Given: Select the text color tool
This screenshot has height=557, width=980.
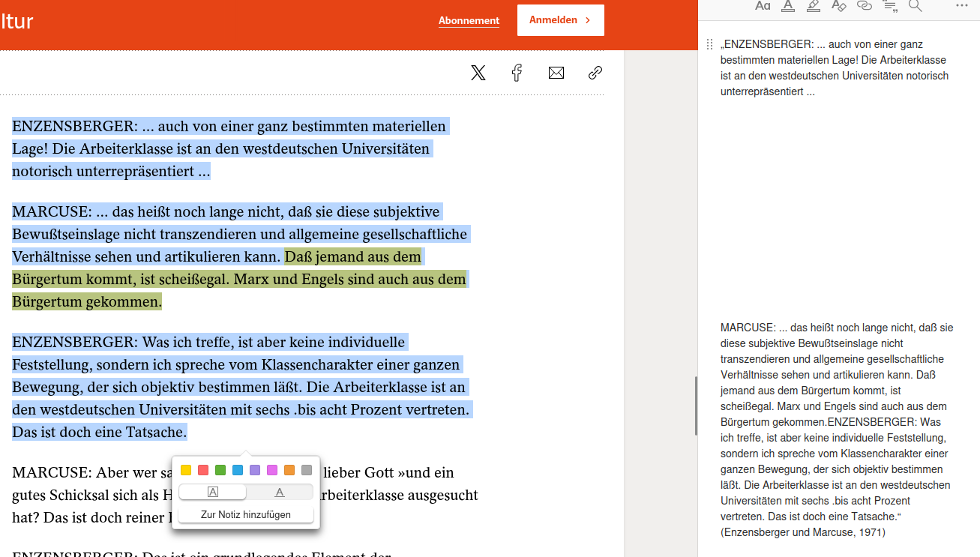Looking at the screenshot, I should click(x=788, y=6).
